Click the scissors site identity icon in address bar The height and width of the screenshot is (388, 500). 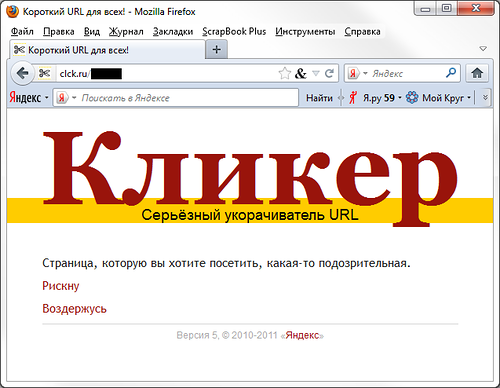44,73
